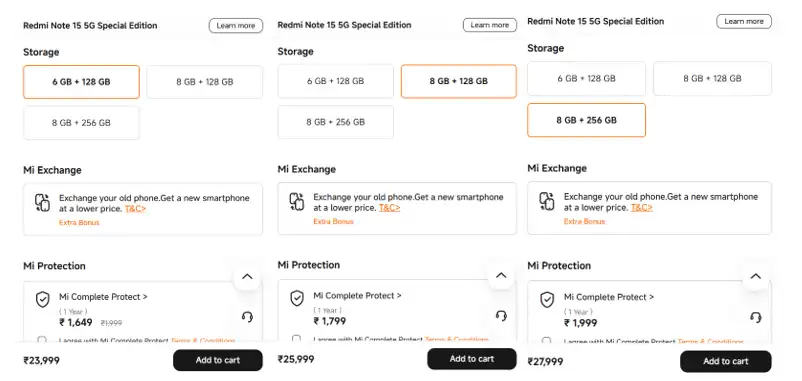Click the shield icon beside the ₹1,649 protection plan
Viewport: 802px width, 381px height.
click(x=42, y=300)
